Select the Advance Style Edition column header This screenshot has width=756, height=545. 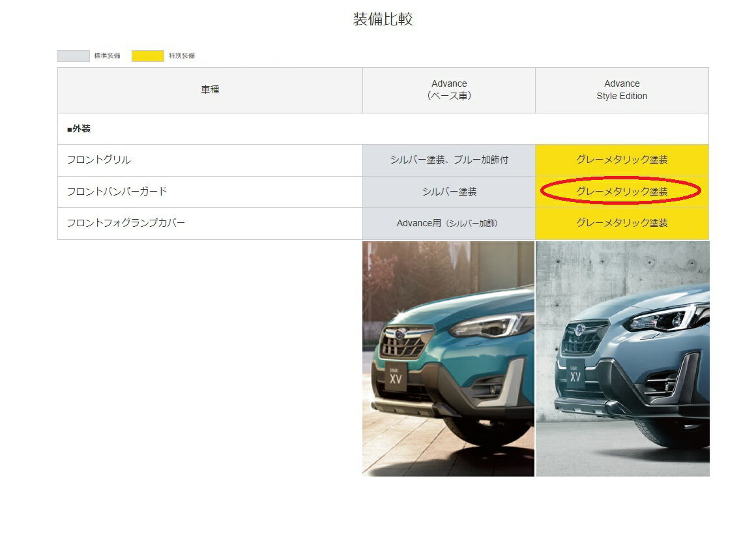click(x=622, y=90)
